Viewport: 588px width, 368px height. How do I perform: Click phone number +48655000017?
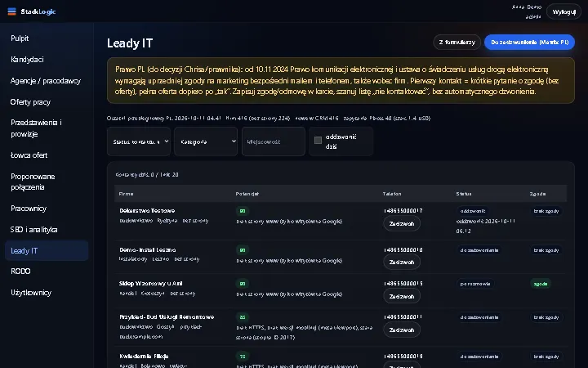(403, 211)
